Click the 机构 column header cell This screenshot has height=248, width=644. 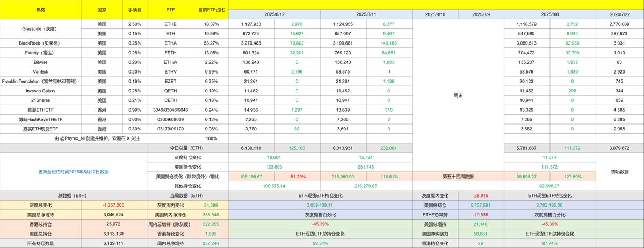click(x=41, y=10)
